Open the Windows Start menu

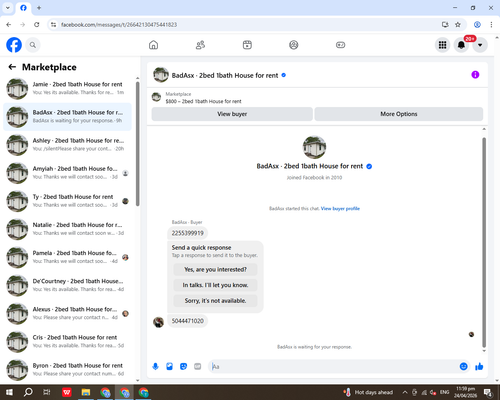point(9,392)
